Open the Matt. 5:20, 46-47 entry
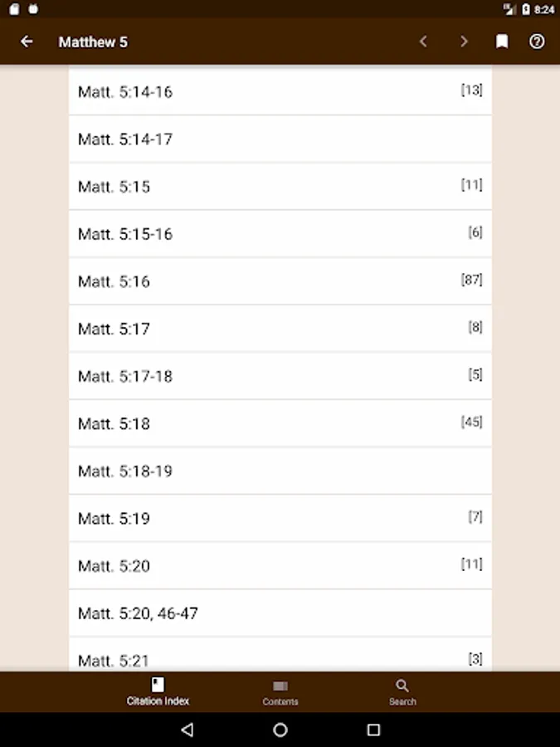The width and height of the screenshot is (560, 747). click(x=280, y=613)
